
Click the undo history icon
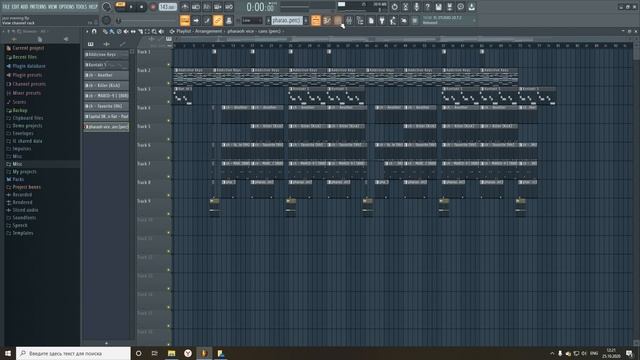tap(394, 7)
